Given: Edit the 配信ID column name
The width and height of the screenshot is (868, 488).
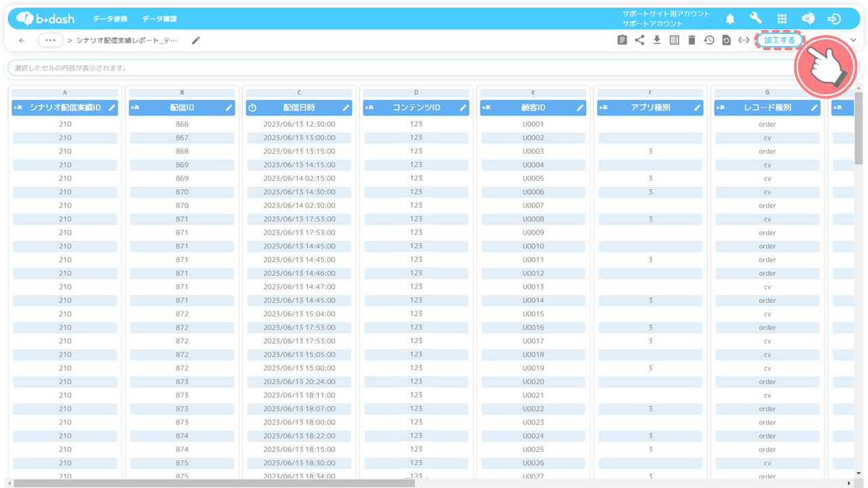Looking at the screenshot, I should 229,107.
